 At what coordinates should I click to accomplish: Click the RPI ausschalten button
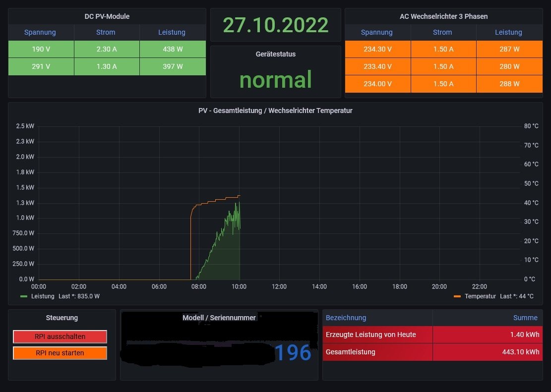pyautogui.click(x=60, y=336)
